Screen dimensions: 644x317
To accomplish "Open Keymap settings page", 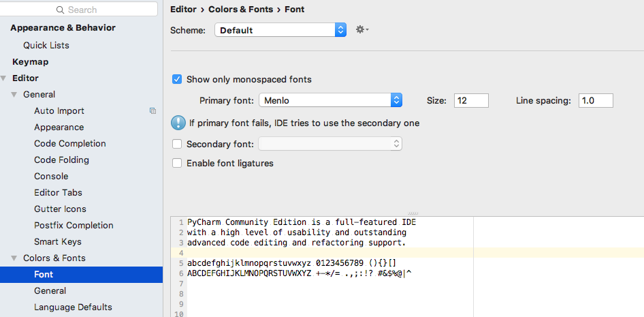I will pyautogui.click(x=30, y=61).
